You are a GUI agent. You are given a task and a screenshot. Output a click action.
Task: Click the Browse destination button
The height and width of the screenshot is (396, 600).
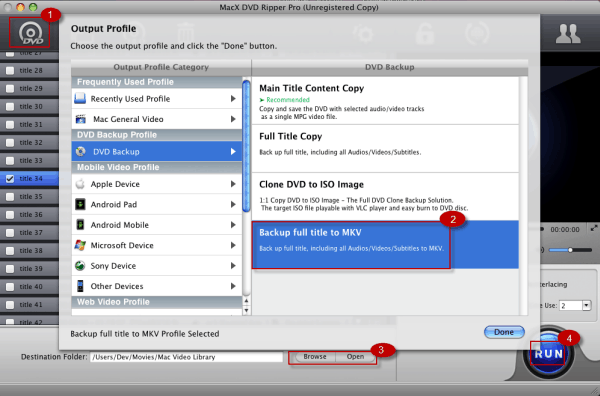(315, 357)
